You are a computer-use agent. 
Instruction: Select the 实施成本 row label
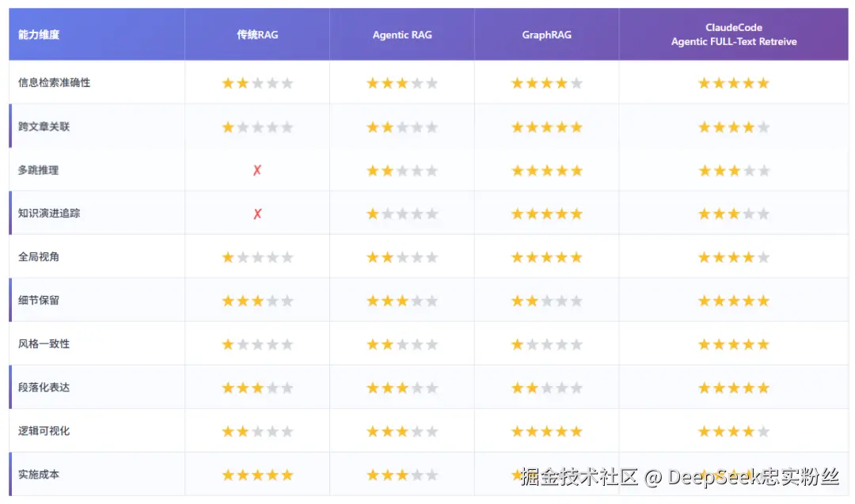[x=38, y=476]
